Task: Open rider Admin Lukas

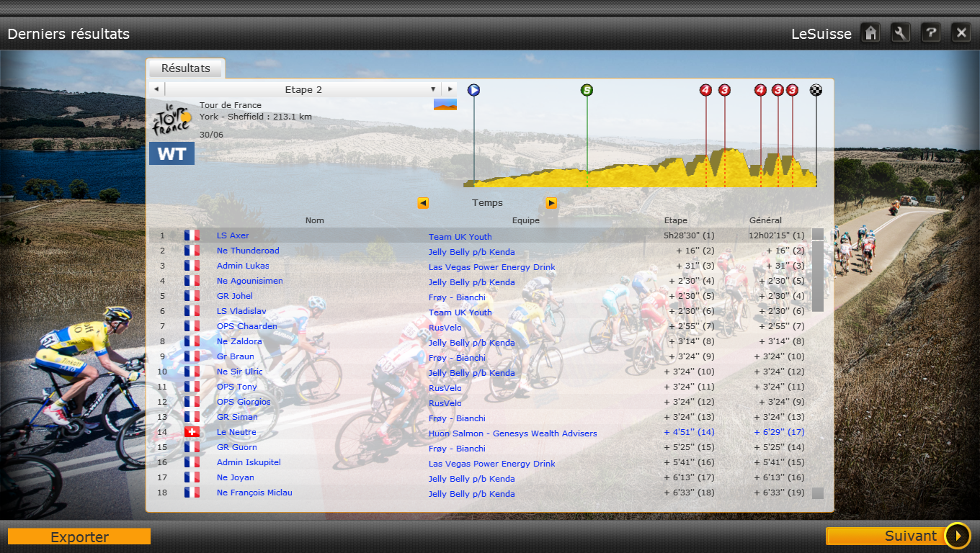Action: click(243, 266)
